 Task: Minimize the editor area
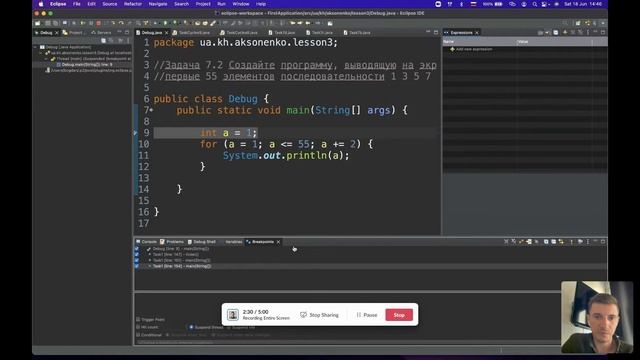coord(428,32)
